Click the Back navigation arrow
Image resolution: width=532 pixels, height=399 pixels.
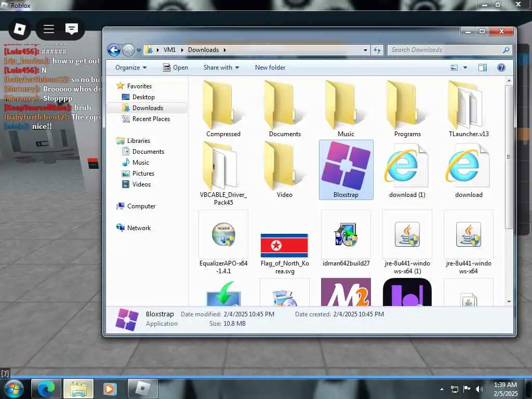point(114,50)
